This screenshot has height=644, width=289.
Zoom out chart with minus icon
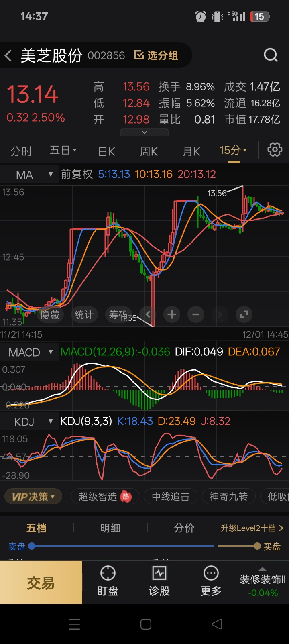coord(196,314)
